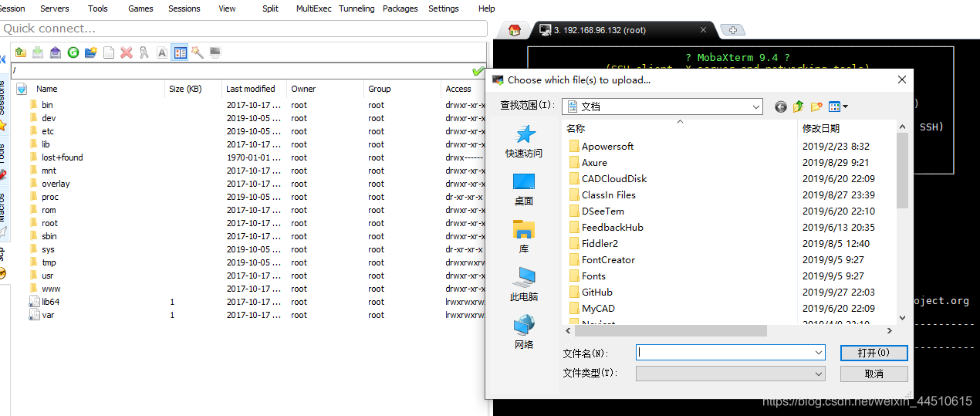Click scroll-down arrow of dialog vertical scrollbar
Viewport: 980px width, 416px height.
pos(902,317)
